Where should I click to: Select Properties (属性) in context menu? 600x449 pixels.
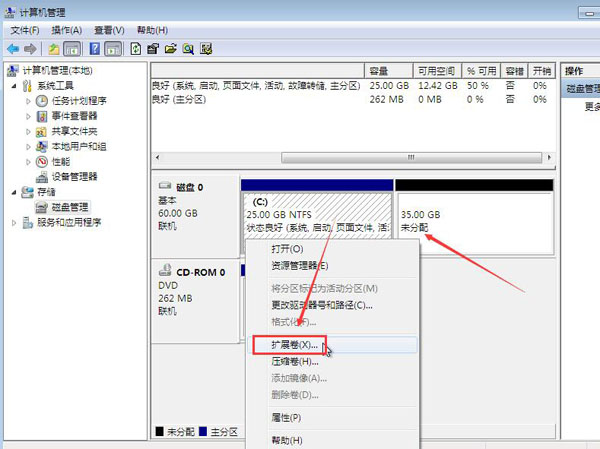[286, 417]
